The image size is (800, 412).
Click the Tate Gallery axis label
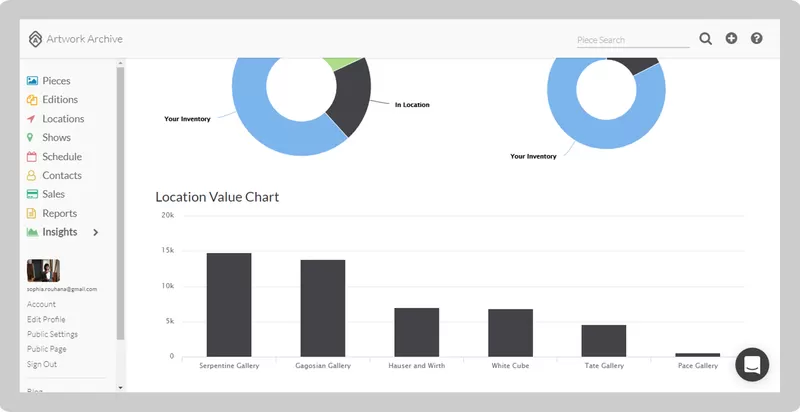604,366
